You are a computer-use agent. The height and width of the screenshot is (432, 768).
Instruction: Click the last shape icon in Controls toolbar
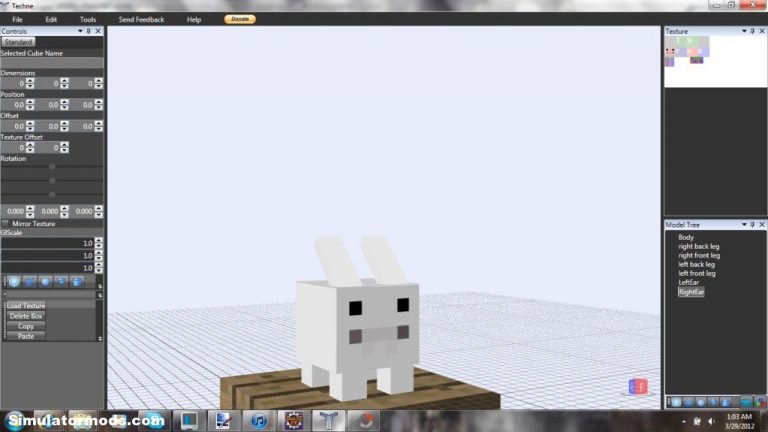tap(77, 282)
